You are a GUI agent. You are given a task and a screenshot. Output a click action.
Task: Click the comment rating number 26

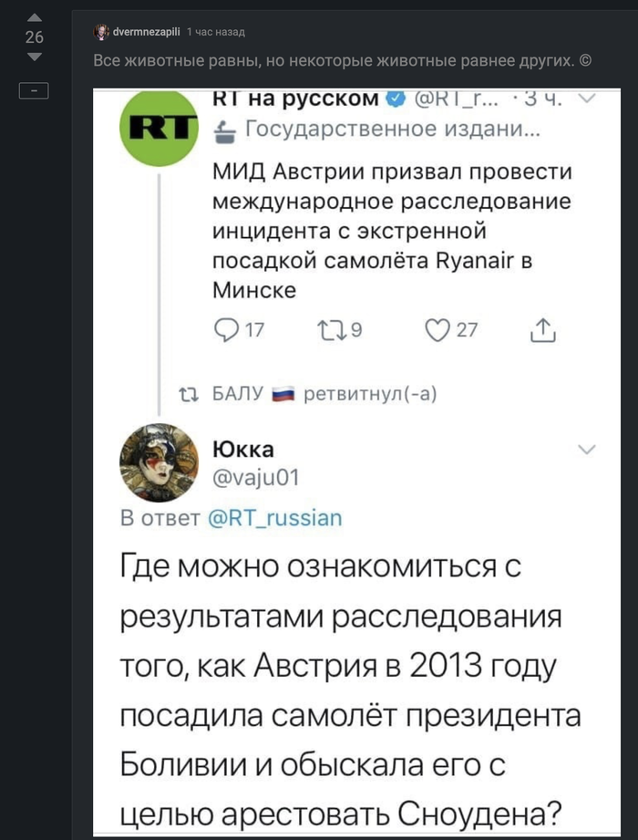point(35,37)
